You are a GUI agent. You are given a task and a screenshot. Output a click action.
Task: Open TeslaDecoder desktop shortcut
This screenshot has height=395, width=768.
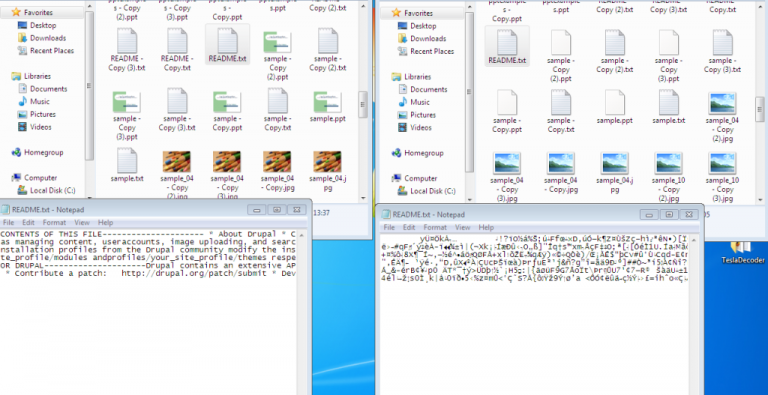pos(743,252)
